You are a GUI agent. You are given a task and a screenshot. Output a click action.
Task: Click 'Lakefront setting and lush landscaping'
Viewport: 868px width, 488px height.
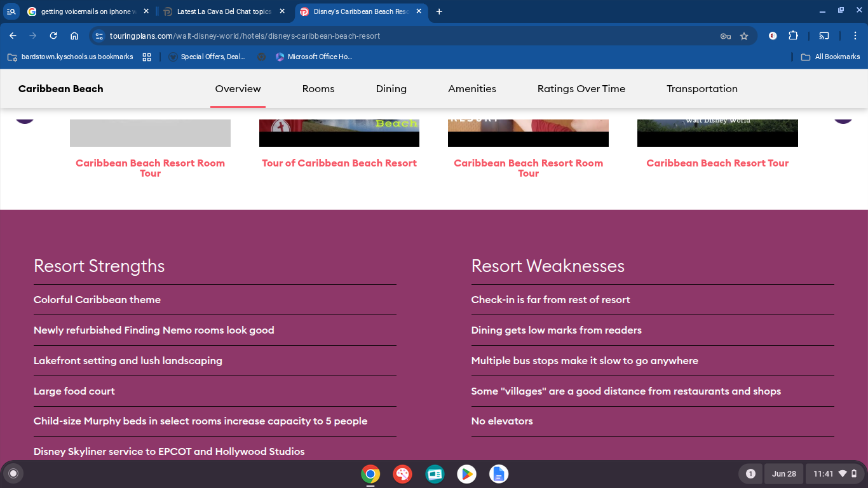pyautogui.click(x=128, y=361)
